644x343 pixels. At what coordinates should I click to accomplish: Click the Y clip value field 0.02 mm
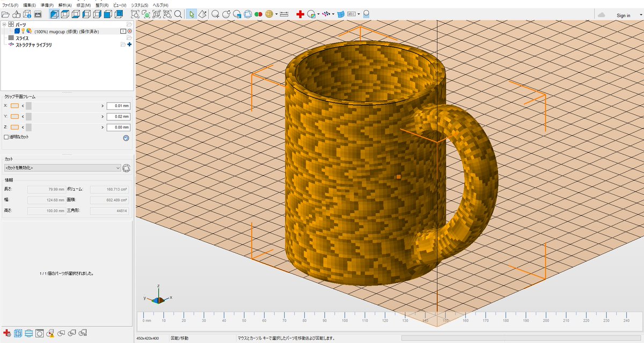pos(119,116)
